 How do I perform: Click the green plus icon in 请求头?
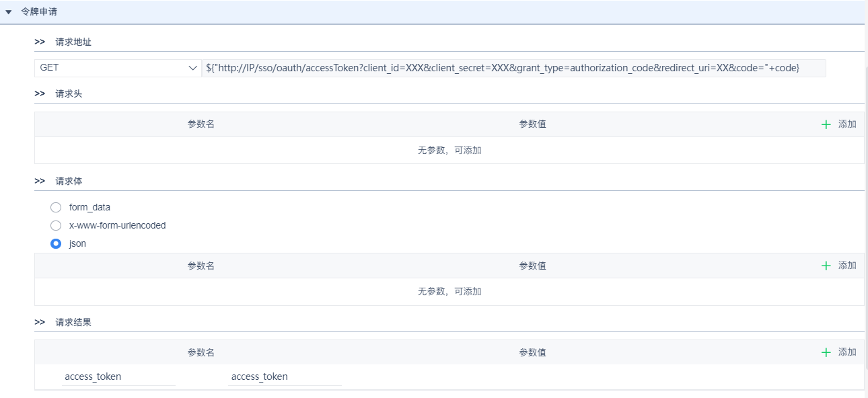(x=826, y=124)
